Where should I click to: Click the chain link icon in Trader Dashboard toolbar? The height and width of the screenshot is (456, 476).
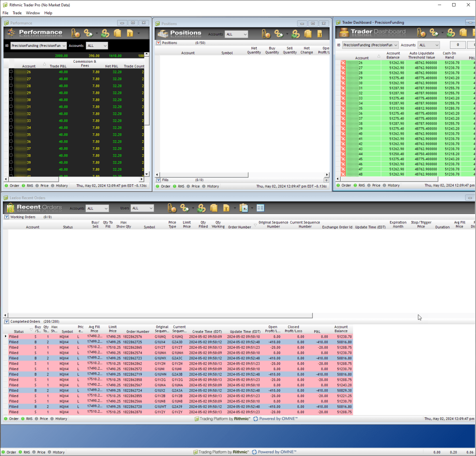[x=434, y=33]
